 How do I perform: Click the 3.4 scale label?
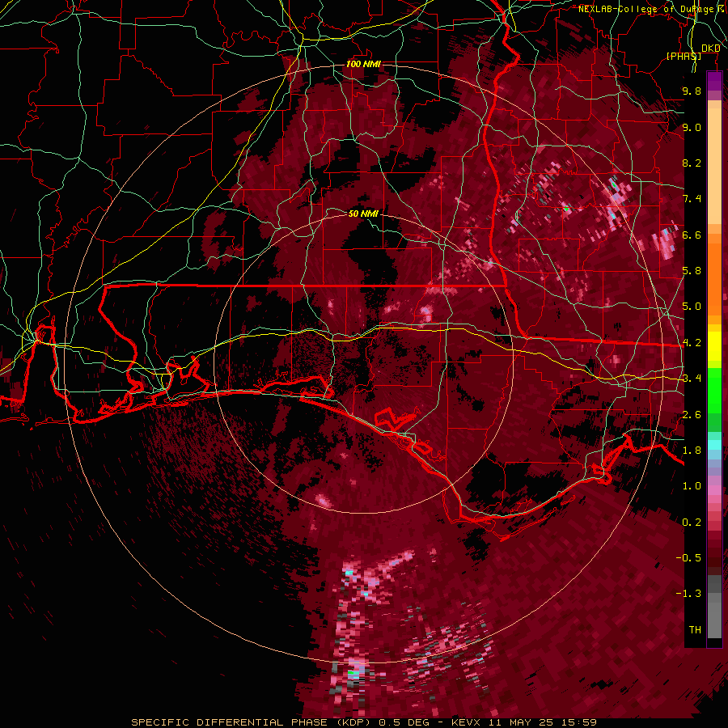click(692, 379)
